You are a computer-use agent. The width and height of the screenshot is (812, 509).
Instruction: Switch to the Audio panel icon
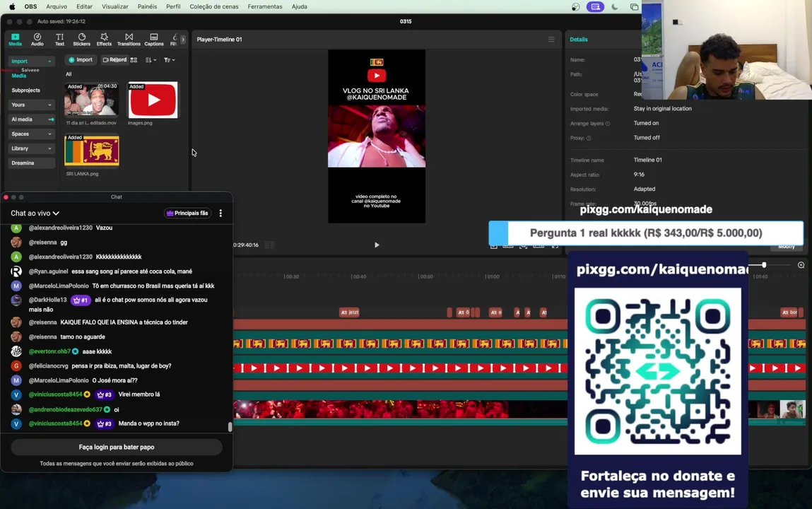tap(37, 40)
